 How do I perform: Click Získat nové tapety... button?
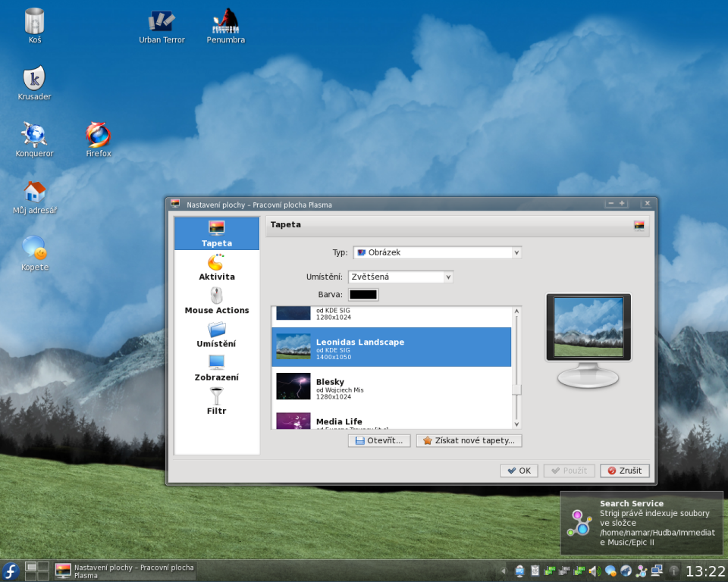point(469,440)
